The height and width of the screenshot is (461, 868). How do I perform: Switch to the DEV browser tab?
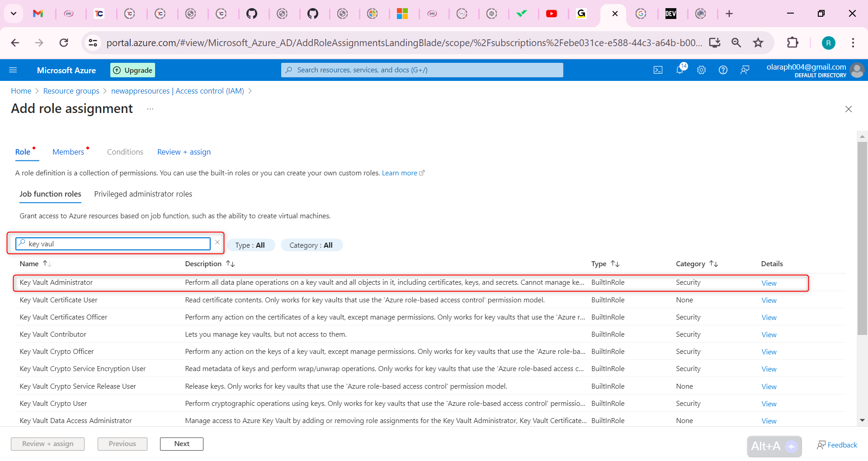[671, 14]
